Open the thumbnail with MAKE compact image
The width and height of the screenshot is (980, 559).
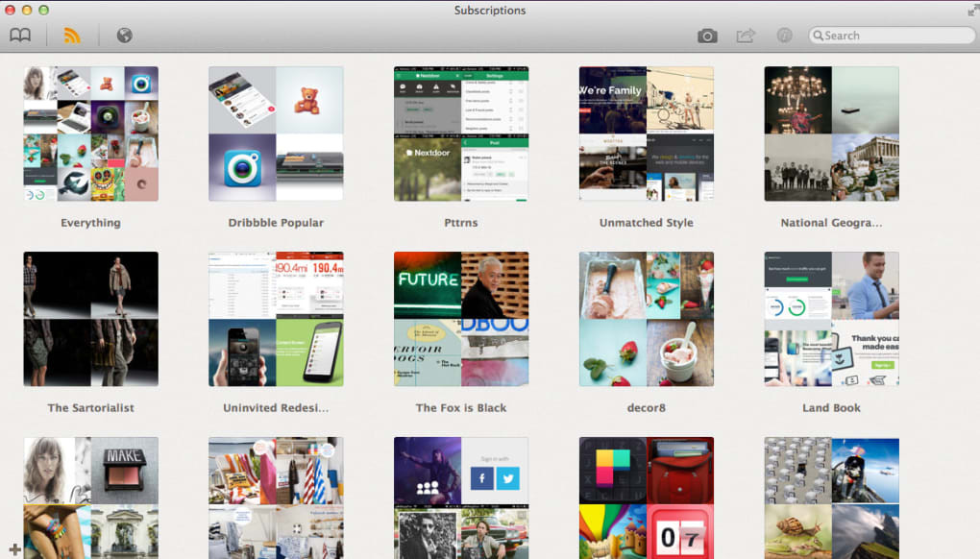click(x=90, y=498)
